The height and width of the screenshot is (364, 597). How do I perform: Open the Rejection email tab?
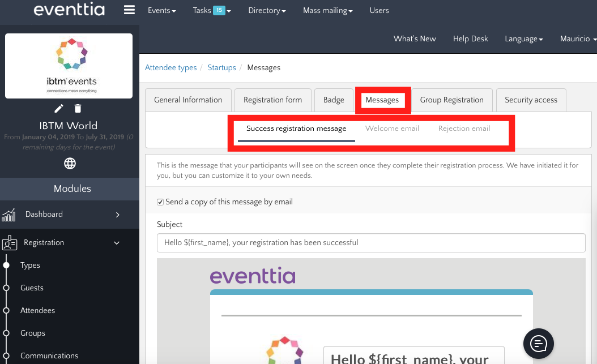pyautogui.click(x=464, y=129)
